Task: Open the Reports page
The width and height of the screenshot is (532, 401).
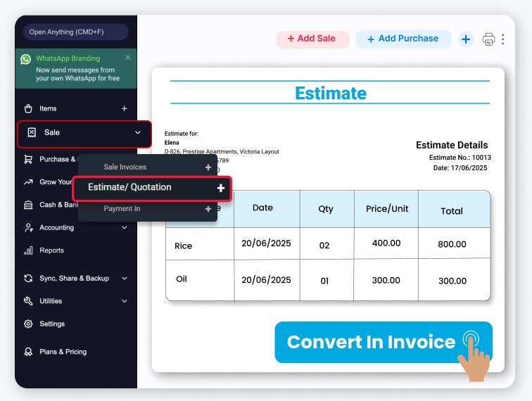Action: 51,250
